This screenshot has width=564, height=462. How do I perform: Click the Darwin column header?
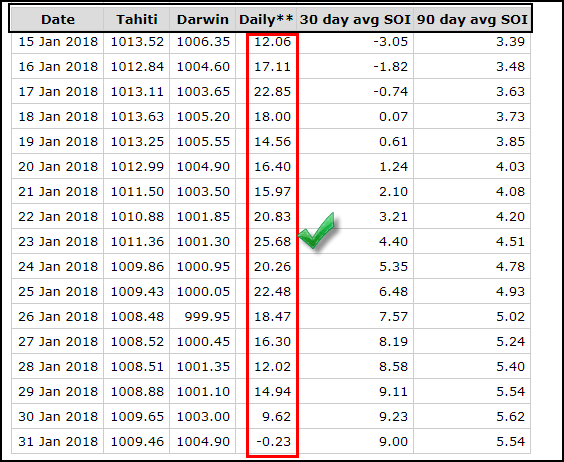[203, 19]
